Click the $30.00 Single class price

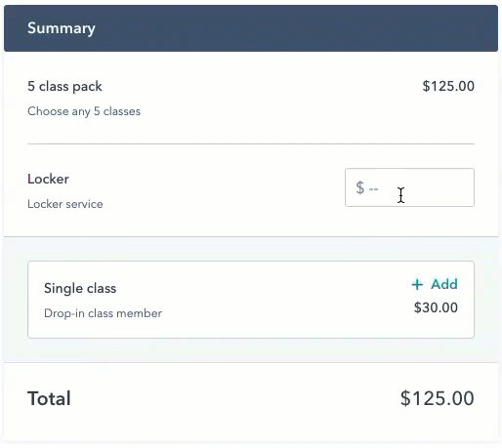tap(436, 307)
